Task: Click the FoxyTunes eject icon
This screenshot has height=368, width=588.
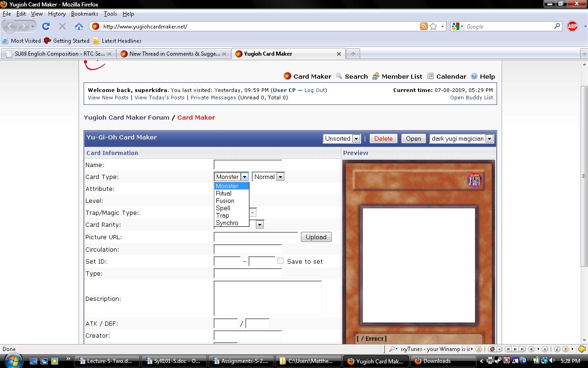Action: tap(545, 349)
